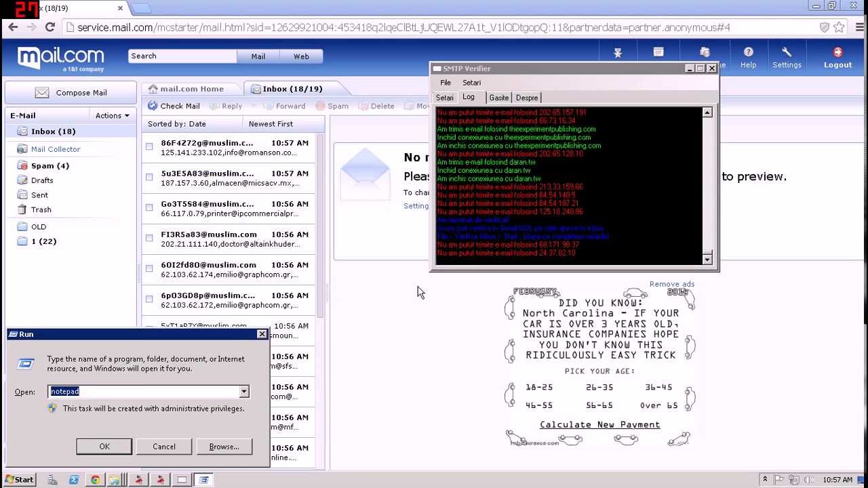This screenshot has height=488, width=868.
Task: Open Windows Explorer taskbar icon
Action: (115, 480)
